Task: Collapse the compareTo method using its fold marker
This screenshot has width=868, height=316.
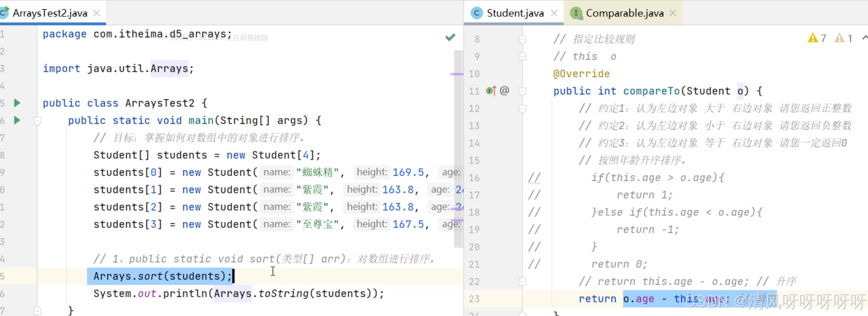Action: click(523, 92)
